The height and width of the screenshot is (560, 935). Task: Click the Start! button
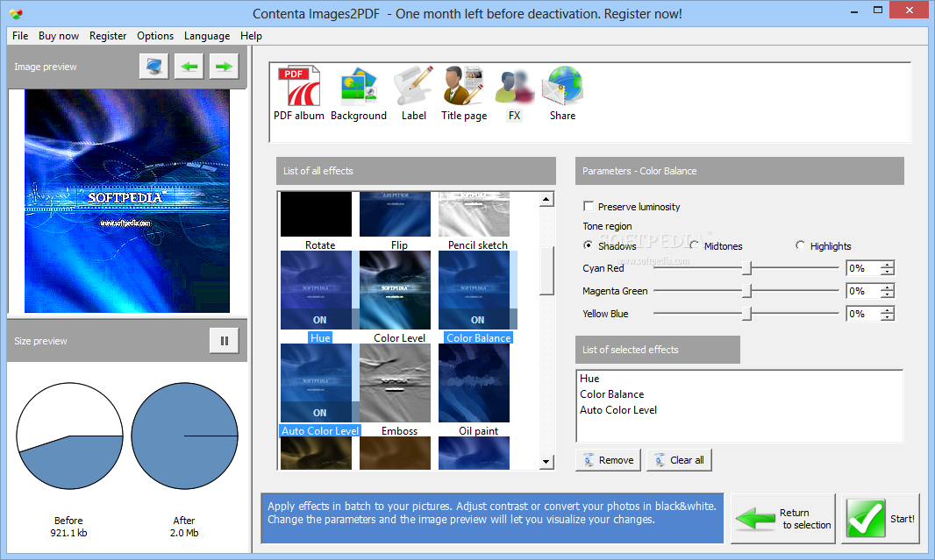[x=880, y=519]
